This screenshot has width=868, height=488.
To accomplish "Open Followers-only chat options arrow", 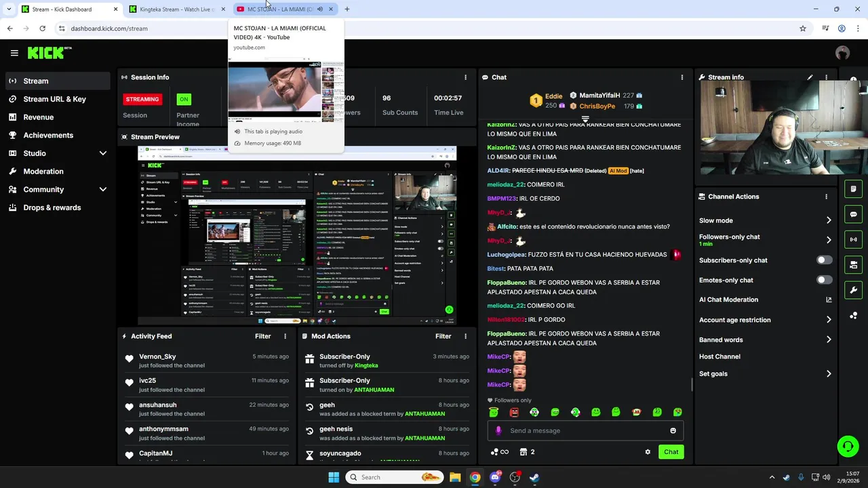I will click(829, 240).
